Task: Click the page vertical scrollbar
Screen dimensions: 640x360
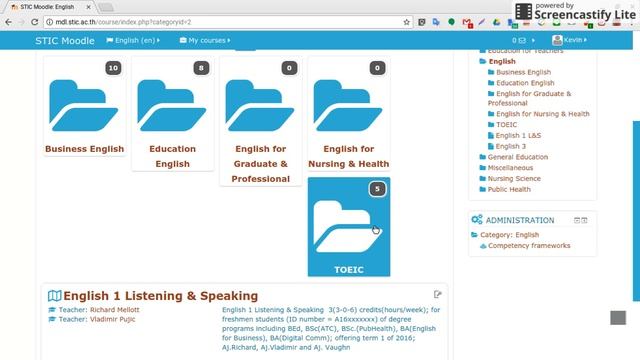Action: (636, 211)
